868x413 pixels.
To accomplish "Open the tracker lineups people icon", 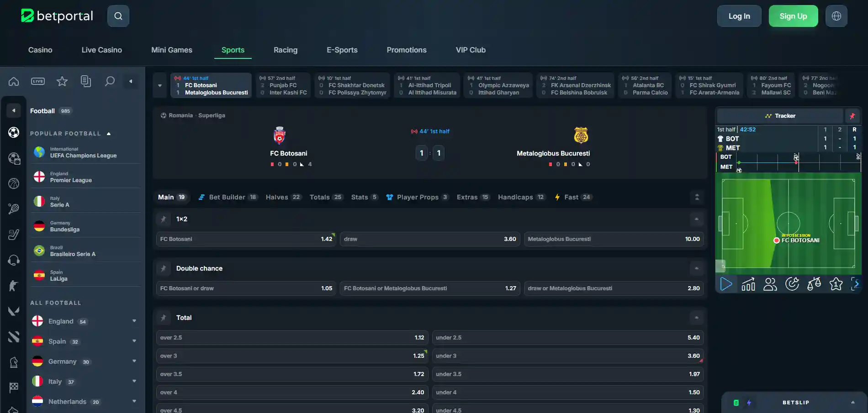I will tap(770, 284).
